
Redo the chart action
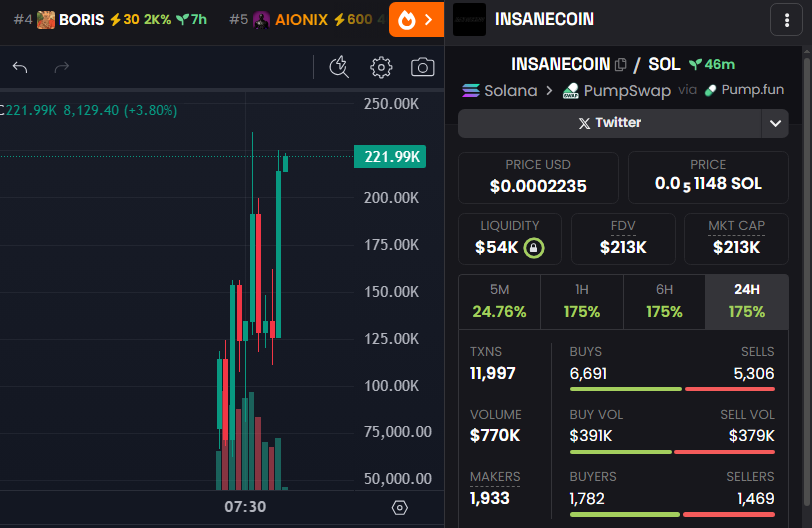pyautogui.click(x=62, y=67)
